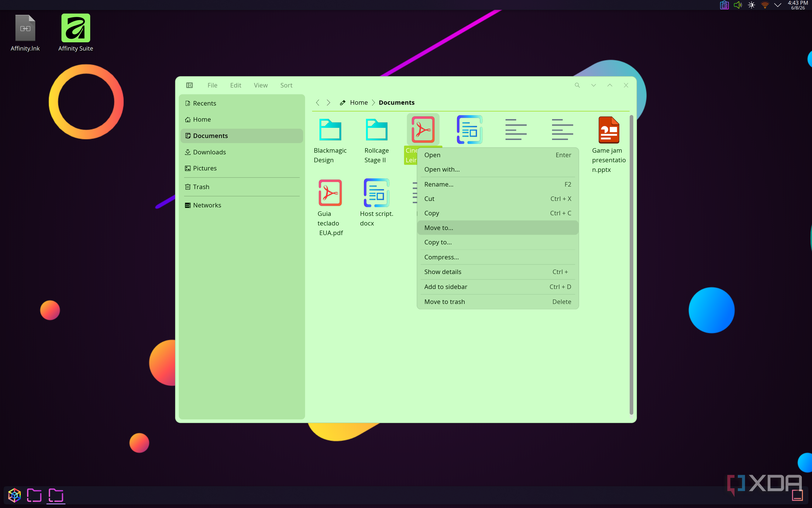
Task: Select the Game jam presentation.pptx file
Action: coord(609,145)
